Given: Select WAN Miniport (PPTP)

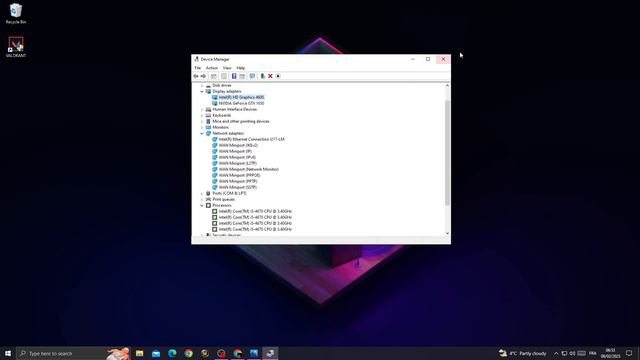Looking at the screenshot, I should coord(238,181).
